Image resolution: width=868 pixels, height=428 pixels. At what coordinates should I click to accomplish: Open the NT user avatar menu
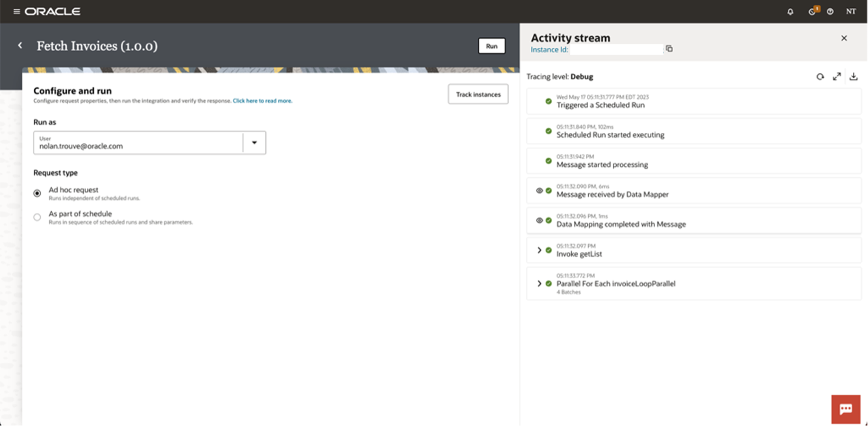click(851, 11)
